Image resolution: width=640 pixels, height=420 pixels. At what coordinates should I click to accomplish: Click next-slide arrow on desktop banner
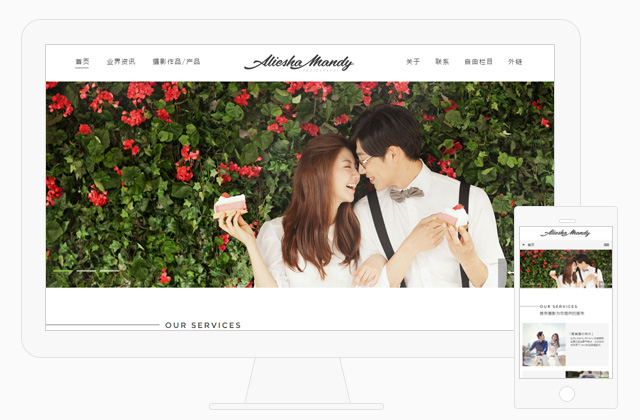click(x=503, y=273)
